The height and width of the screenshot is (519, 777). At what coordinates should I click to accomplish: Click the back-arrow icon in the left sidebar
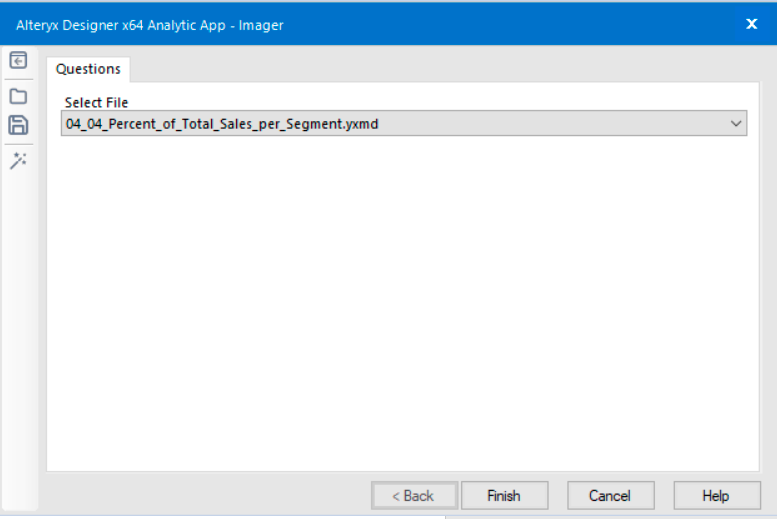[18, 60]
